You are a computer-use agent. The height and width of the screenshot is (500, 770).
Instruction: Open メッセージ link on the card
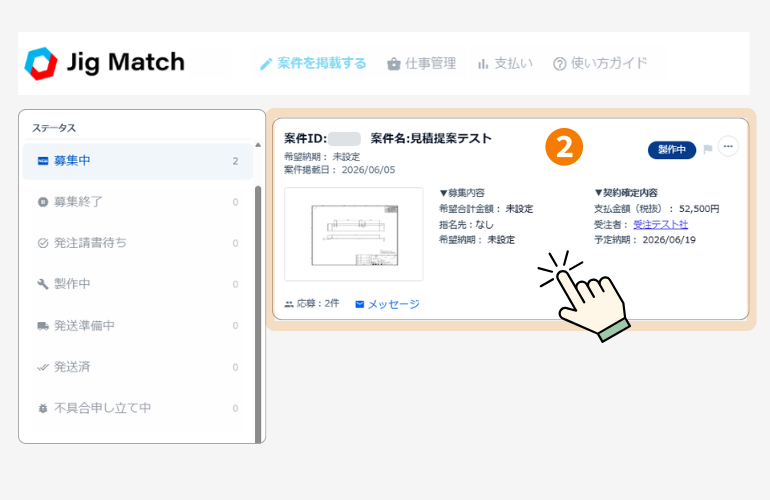click(x=387, y=304)
